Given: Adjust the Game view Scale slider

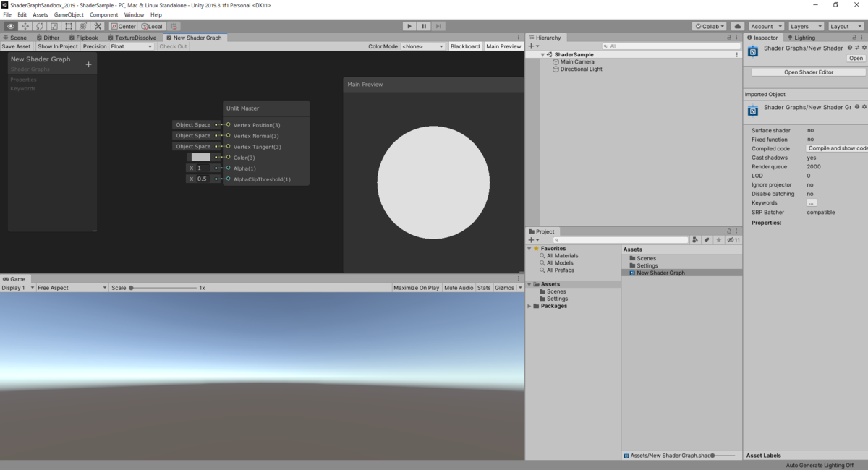Looking at the screenshot, I should pyautogui.click(x=163, y=288).
